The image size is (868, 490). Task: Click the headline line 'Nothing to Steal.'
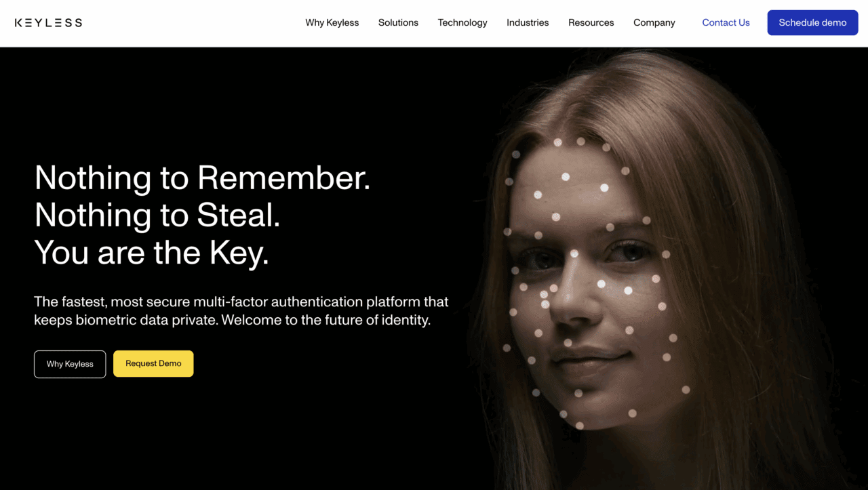coord(157,216)
